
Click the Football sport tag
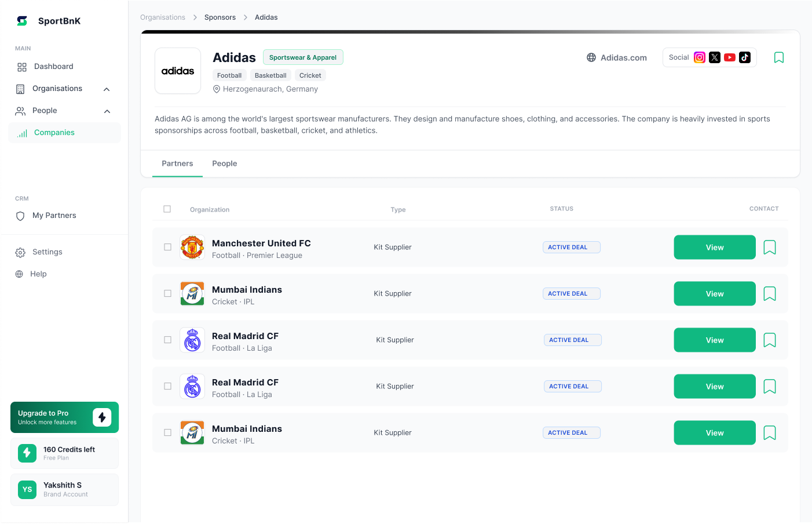coord(229,75)
